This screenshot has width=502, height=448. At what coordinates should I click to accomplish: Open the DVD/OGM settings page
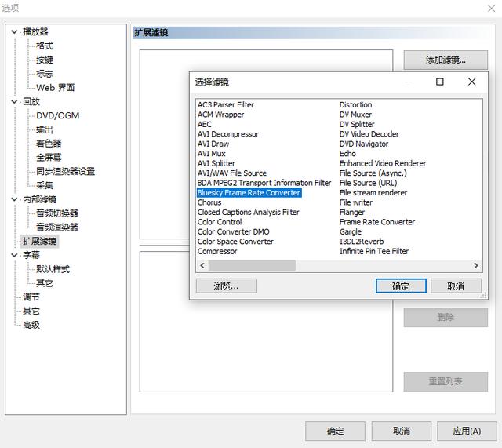(x=57, y=115)
